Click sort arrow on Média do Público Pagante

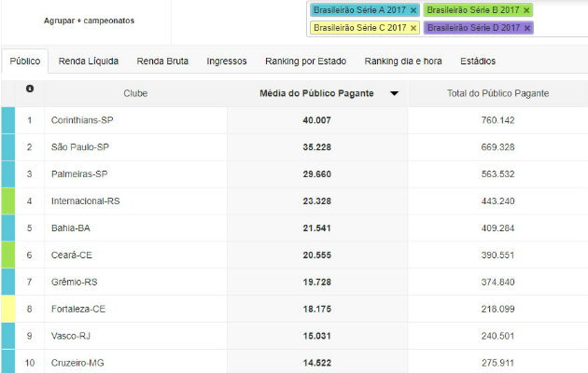point(395,93)
